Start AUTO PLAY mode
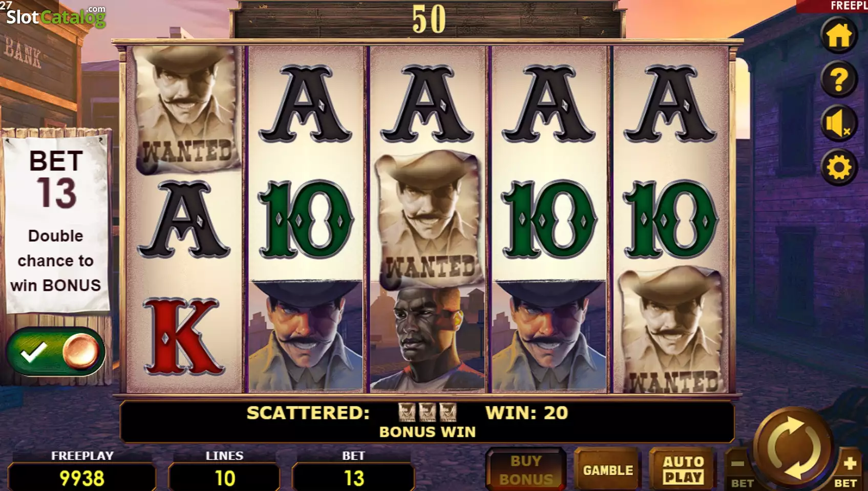The width and height of the screenshot is (868, 491). [x=683, y=469]
